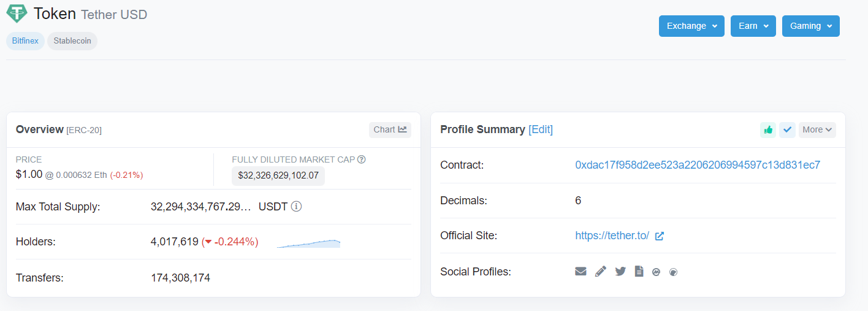Open the CoinGecko social icon
The height and width of the screenshot is (311, 868).
(673, 272)
